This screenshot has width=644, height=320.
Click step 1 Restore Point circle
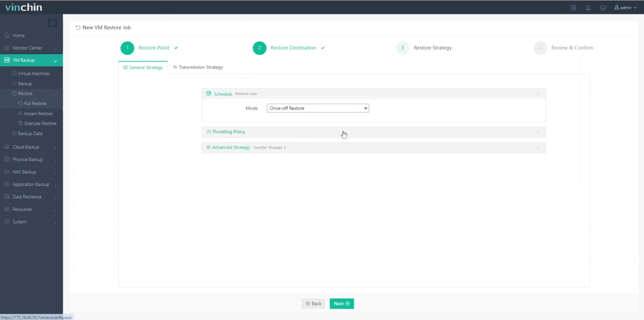127,48
